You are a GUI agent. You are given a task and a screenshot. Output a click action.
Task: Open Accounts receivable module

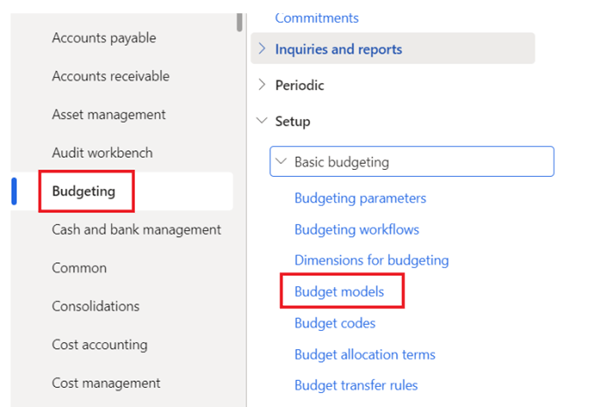(110, 76)
